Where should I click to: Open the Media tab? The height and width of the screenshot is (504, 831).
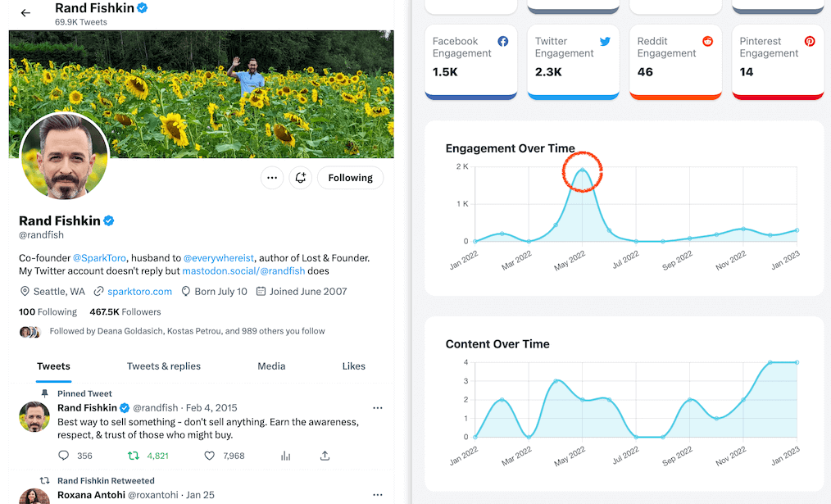pos(271,366)
